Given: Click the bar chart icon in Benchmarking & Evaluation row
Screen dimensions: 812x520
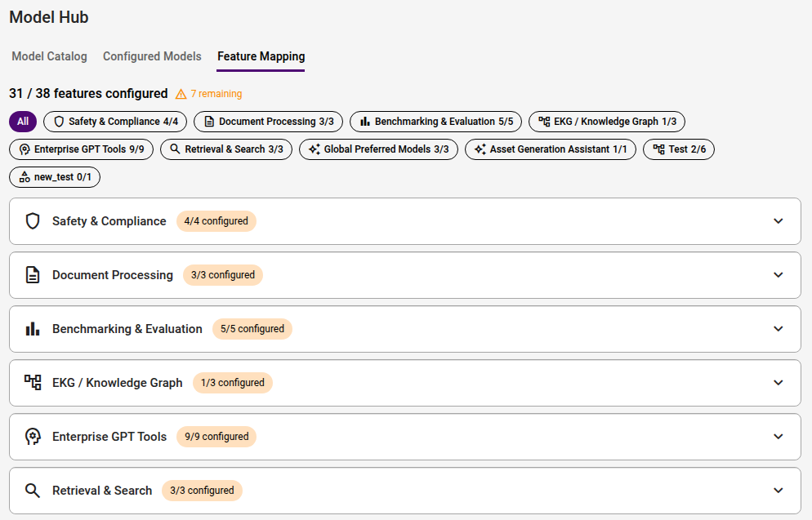Looking at the screenshot, I should (33, 328).
